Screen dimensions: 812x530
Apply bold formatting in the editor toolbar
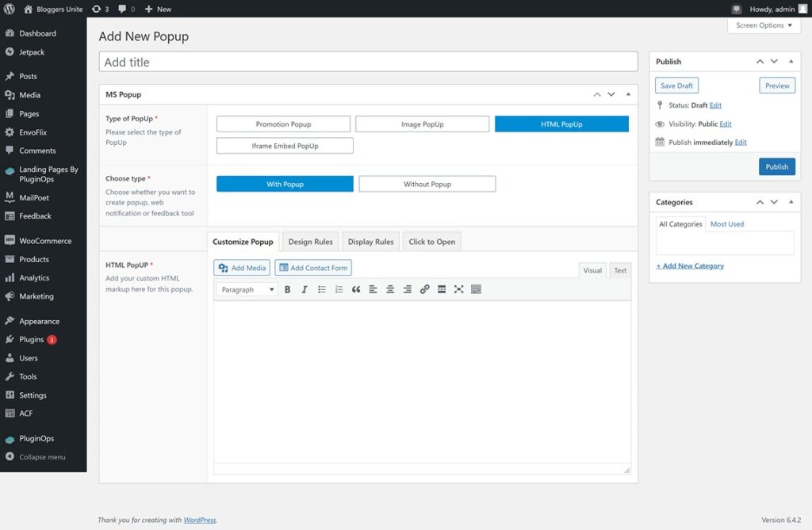pyautogui.click(x=287, y=288)
